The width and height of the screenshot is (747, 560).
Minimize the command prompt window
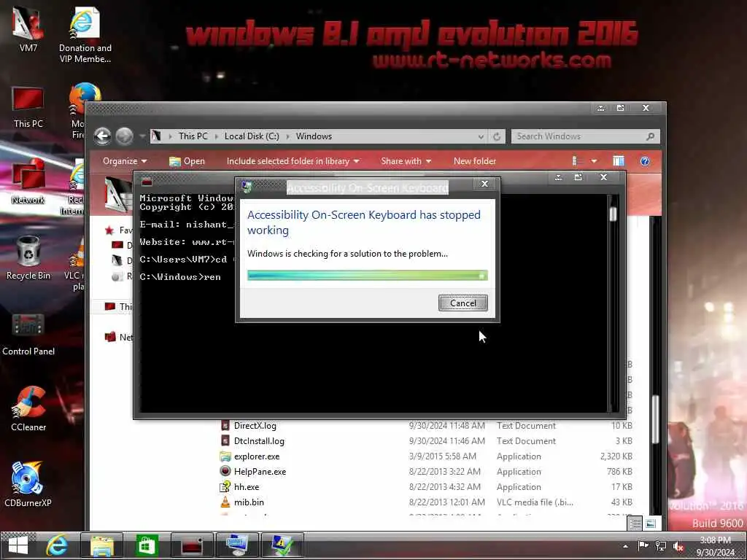[x=558, y=177]
